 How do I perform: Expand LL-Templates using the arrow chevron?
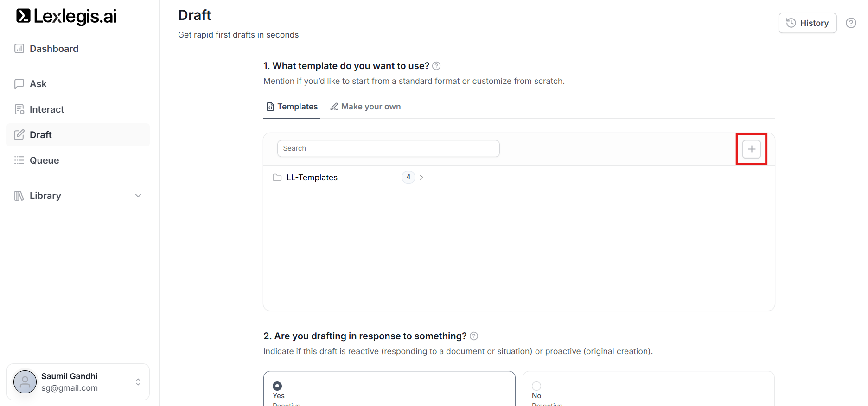coord(421,177)
